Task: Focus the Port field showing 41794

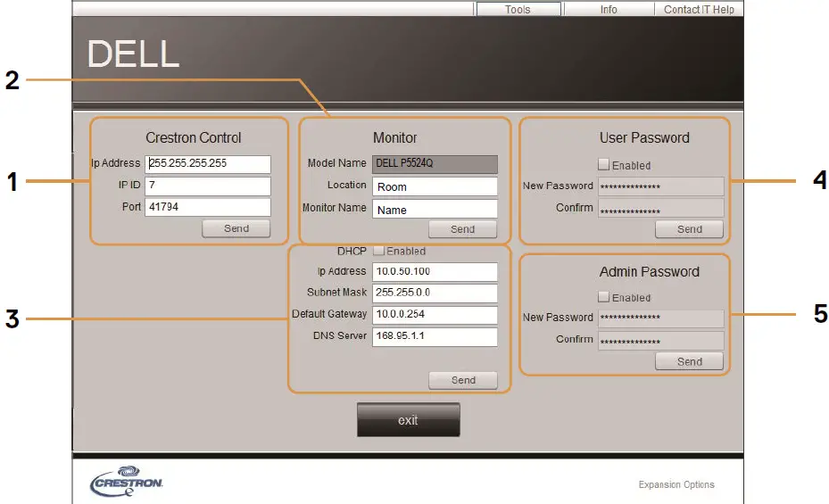Action: 208,207
